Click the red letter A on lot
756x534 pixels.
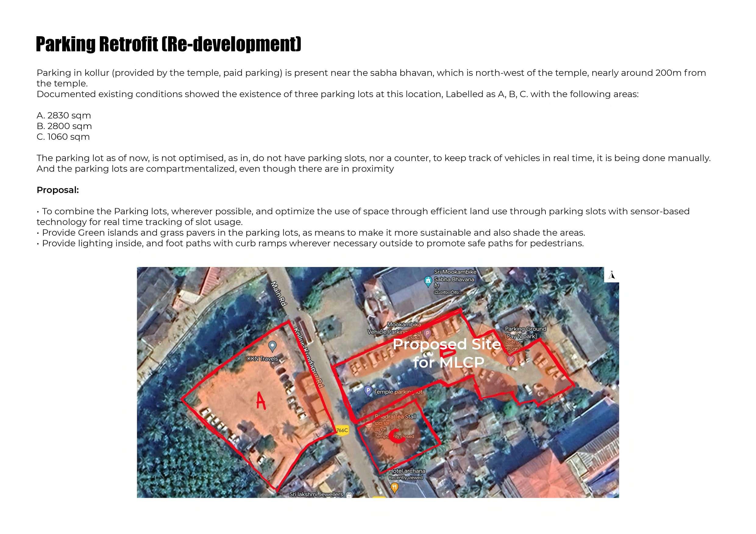[261, 401]
